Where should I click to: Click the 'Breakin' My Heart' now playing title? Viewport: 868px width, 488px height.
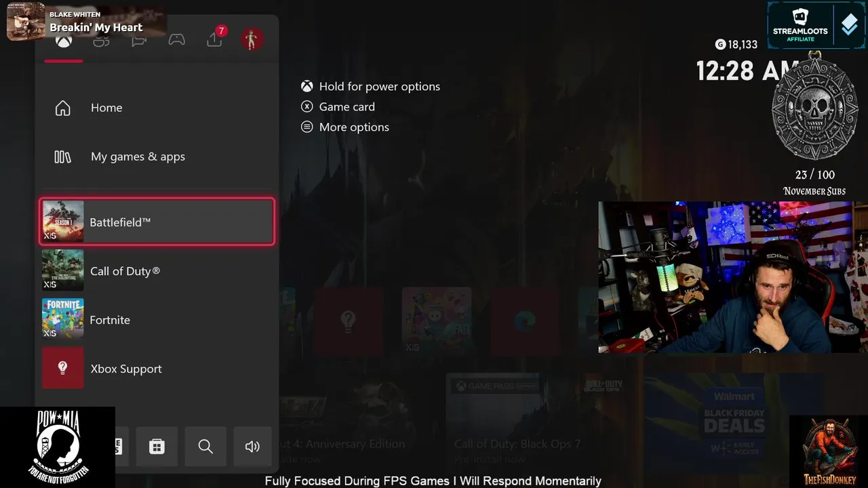coord(96,28)
